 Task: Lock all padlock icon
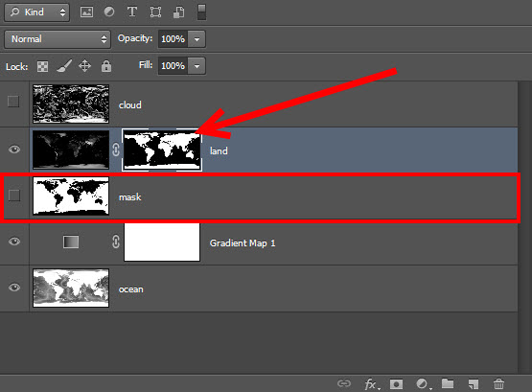[106, 66]
